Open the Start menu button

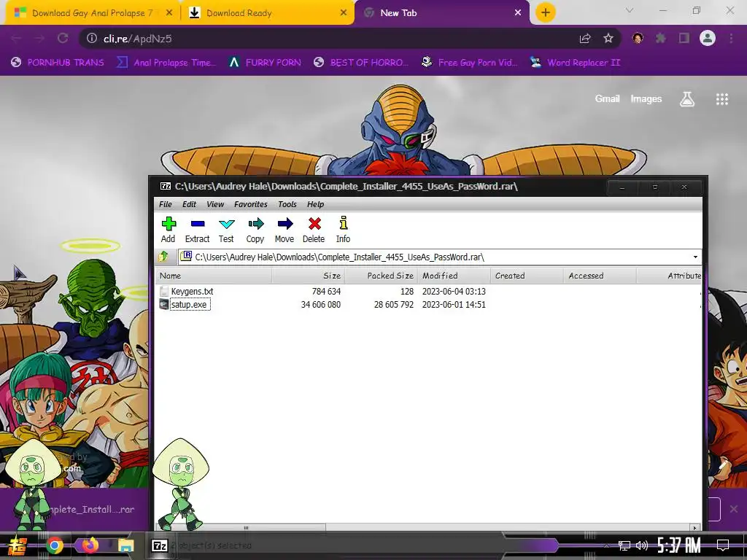tap(18, 545)
